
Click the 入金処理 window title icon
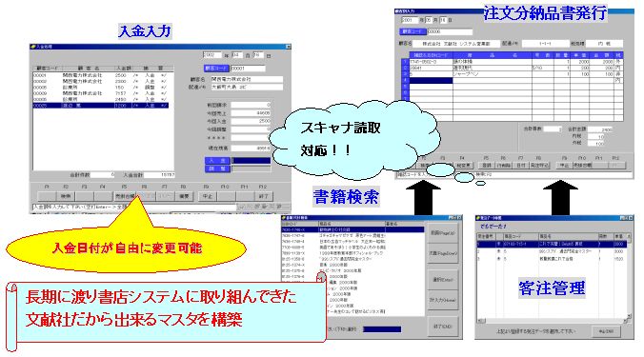tap(32, 47)
